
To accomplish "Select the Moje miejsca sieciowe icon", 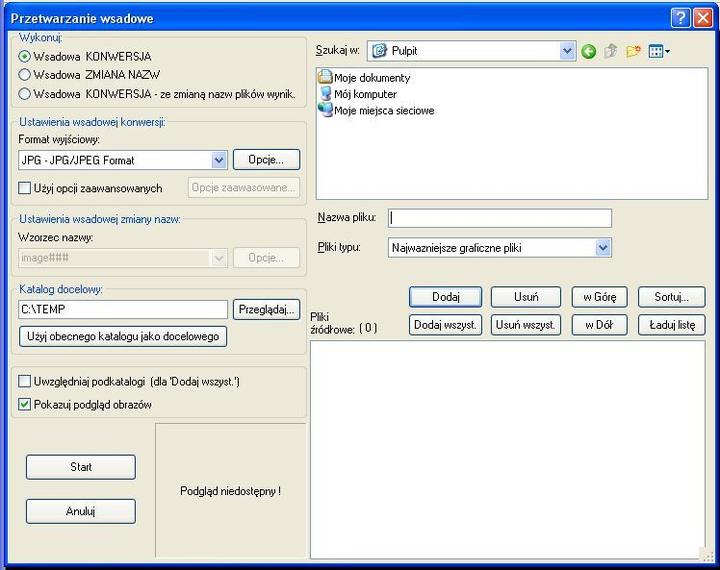I will (x=325, y=110).
